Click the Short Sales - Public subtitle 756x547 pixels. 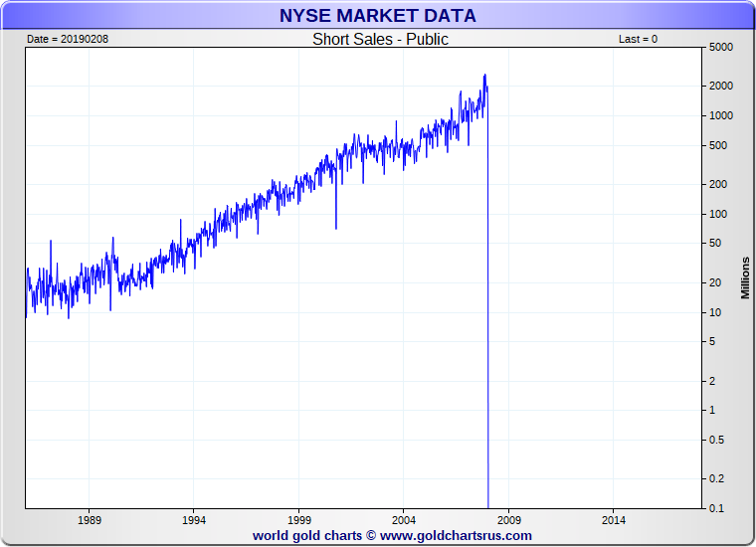pyautogui.click(x=380, y=39)
